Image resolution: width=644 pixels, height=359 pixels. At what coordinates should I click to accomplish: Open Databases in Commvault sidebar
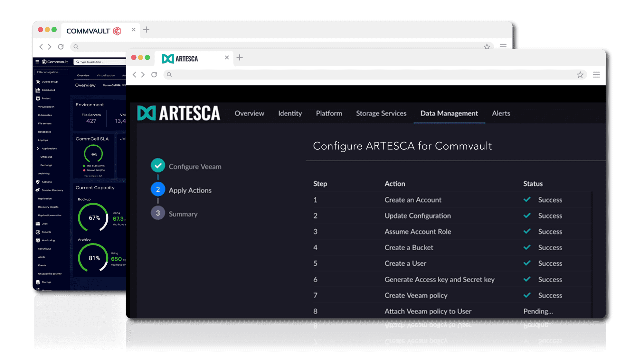click(x=44, y=132)
